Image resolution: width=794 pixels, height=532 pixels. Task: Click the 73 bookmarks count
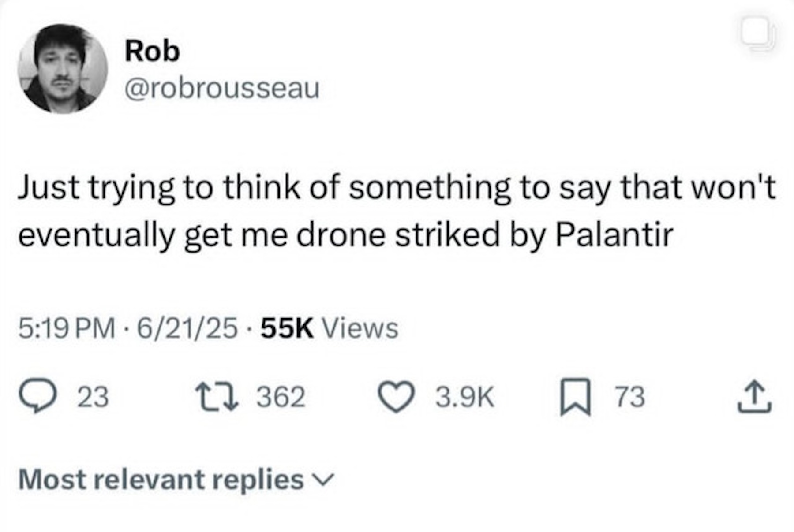click(630, 396)
